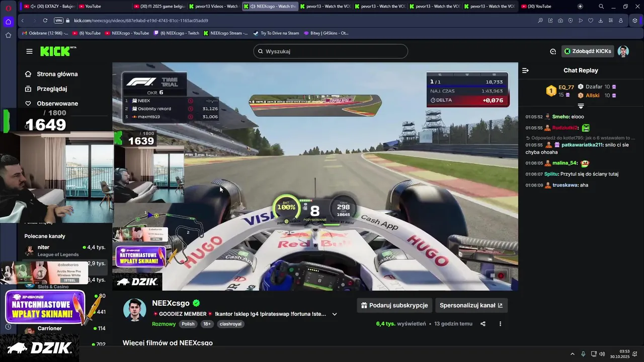Click the send/flow arrow icon
This screenshot has height=362, width=644.
pyautogui.click(x=581, y=21)
